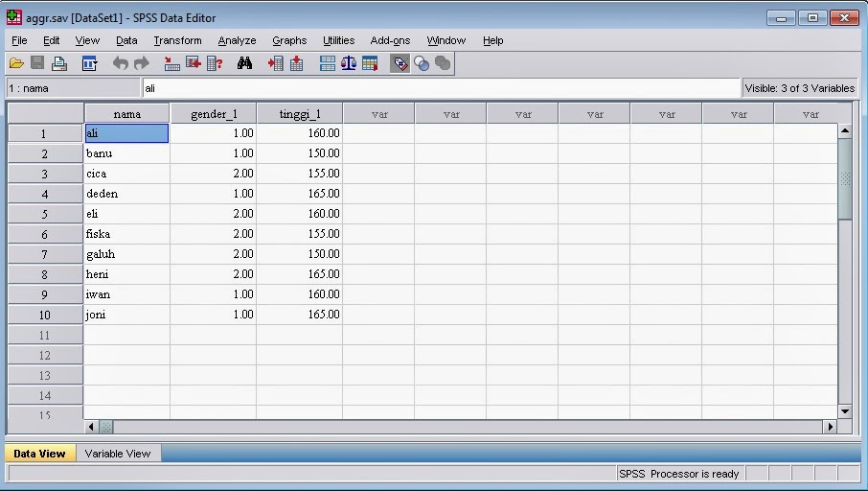Click the vertical scrollbar down arrow
The image size is (868, 491).
[x=845, y=411]
